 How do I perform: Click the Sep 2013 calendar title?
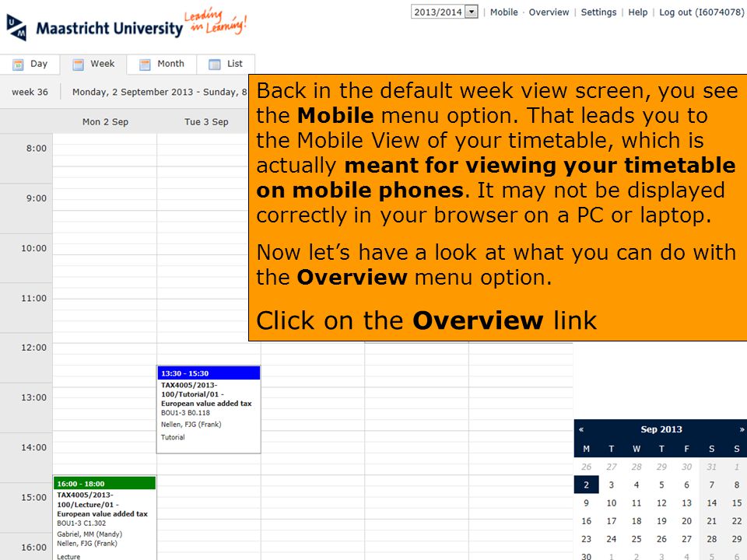coord(661,429)
